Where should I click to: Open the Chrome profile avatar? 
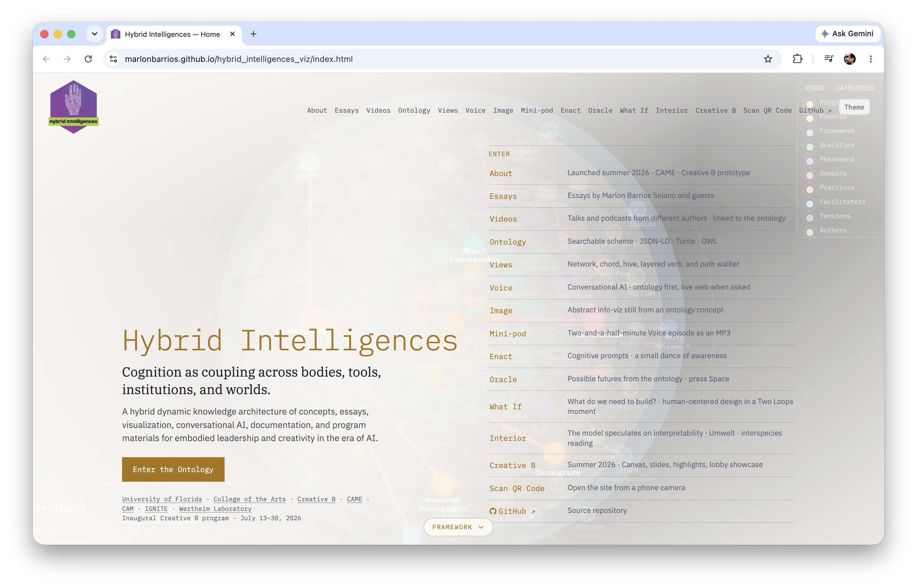coord(850,59)
